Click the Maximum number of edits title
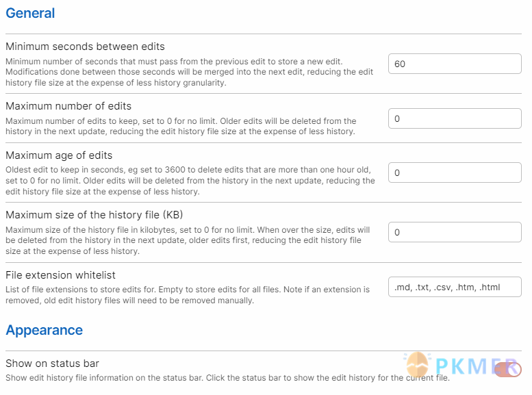Image resolution: width=532 pixels, height=395 pixels. point(68,106)
